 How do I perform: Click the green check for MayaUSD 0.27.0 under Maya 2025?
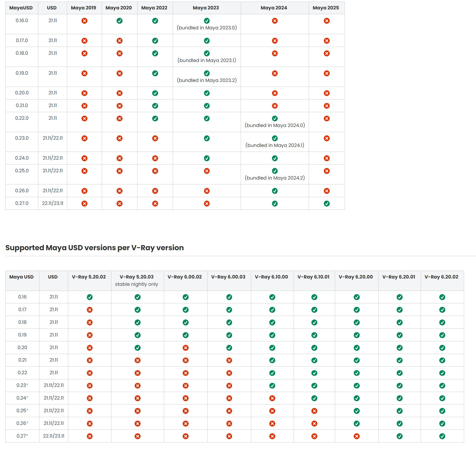[x=327, y=204]
